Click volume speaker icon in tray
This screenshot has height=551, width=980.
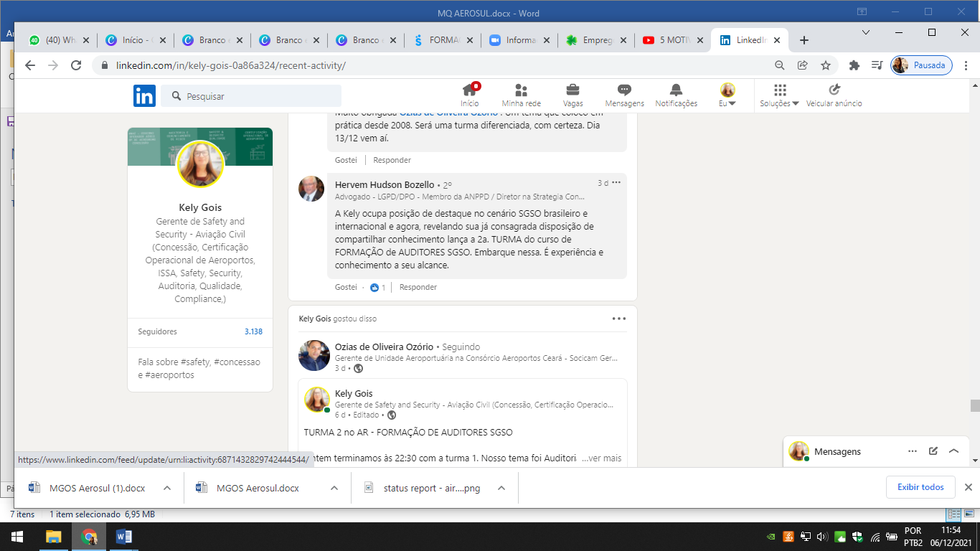coord(822,537)
